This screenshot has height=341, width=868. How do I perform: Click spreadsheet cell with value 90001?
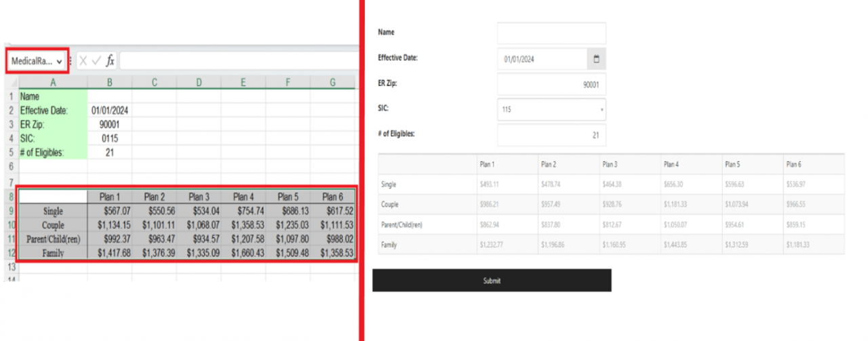pos(110,125)
